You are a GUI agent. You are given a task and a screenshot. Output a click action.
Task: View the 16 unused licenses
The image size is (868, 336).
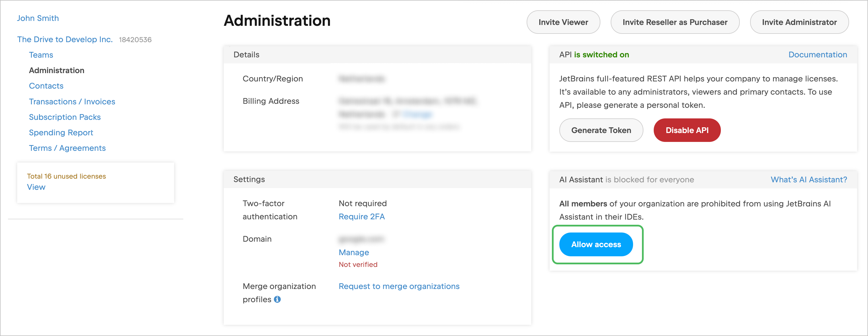pyautogui.click(x=36, y=187)
